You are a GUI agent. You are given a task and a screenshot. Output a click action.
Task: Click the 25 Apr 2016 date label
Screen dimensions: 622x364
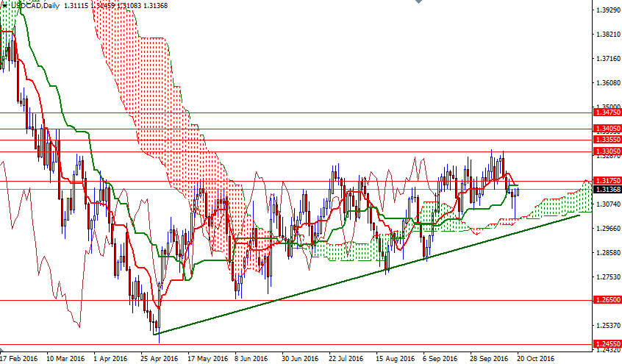(x=160, y=359)
